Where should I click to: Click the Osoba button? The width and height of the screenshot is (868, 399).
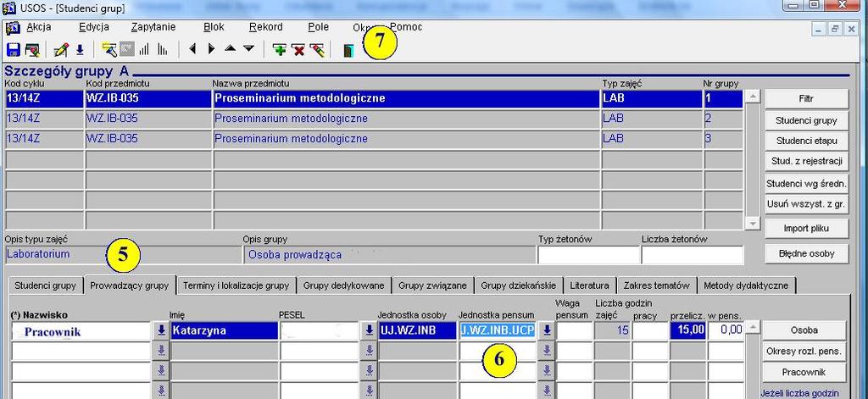click(804, 330)
